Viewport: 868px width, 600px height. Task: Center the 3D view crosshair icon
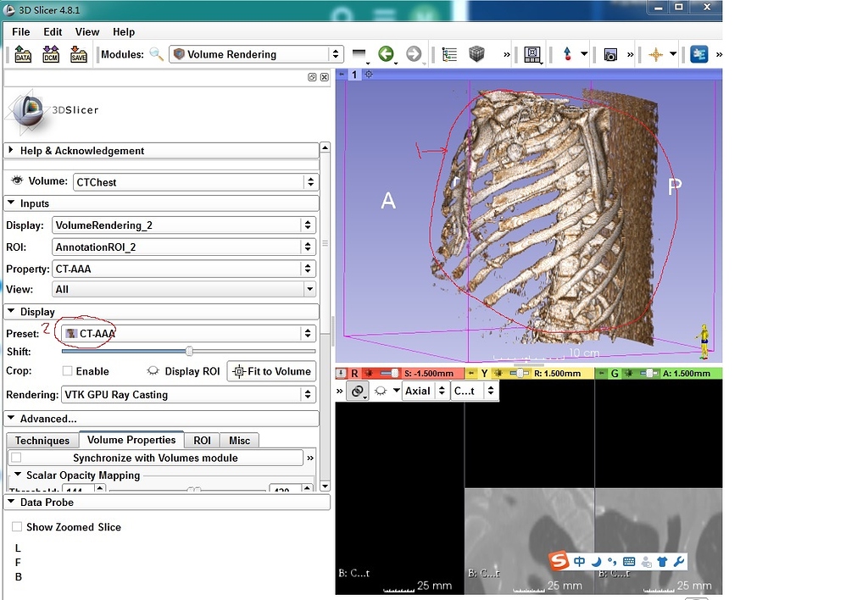(369, 75)
